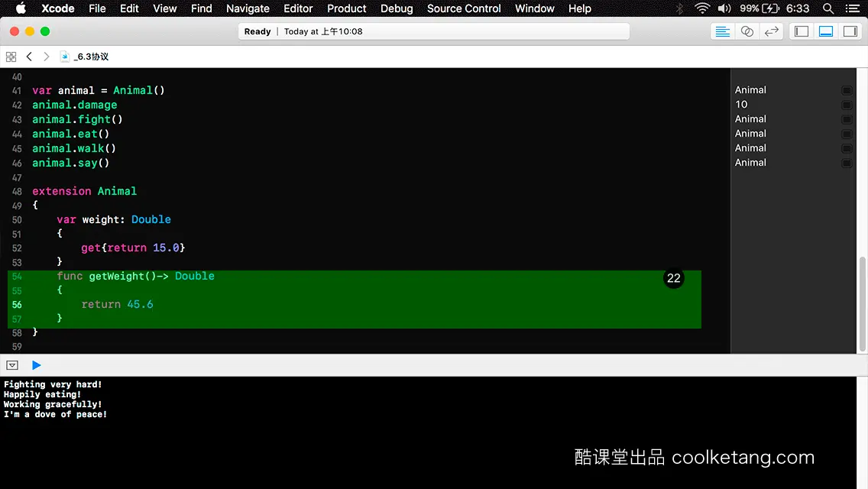Click line number 56 in gutter
Viewport: 868px width, 489px height.
tap(17, 305)
